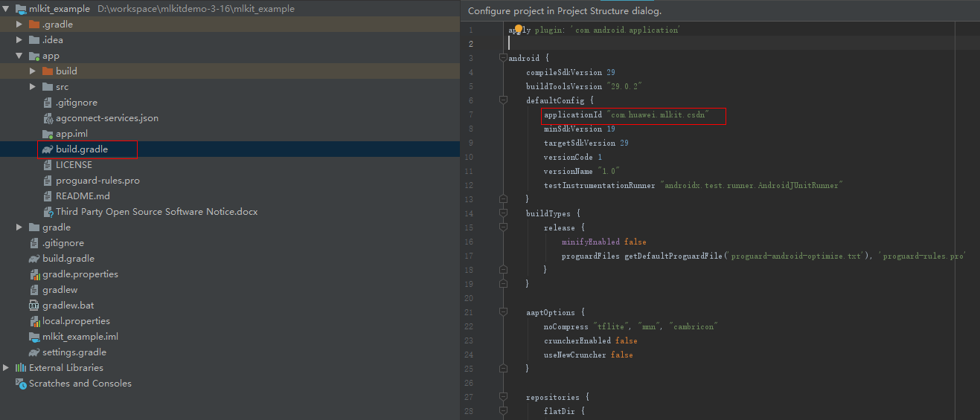Click the applicationId "com.huawei.mlkit.csdn" line
980x420 pixels.
[x=627, y=114]
